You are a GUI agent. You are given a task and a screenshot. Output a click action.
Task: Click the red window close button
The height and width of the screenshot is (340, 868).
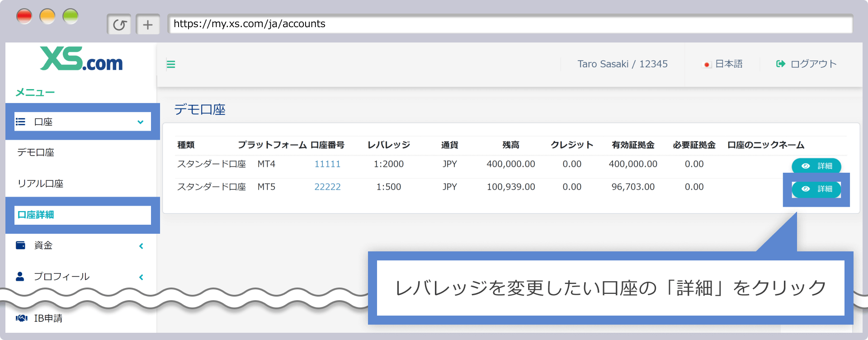pos(24,16)
